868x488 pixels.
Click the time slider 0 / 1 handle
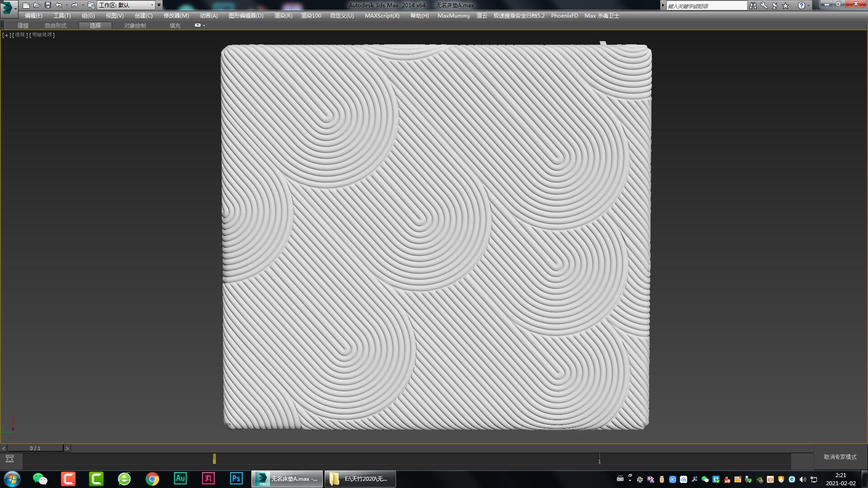point(35,448)
